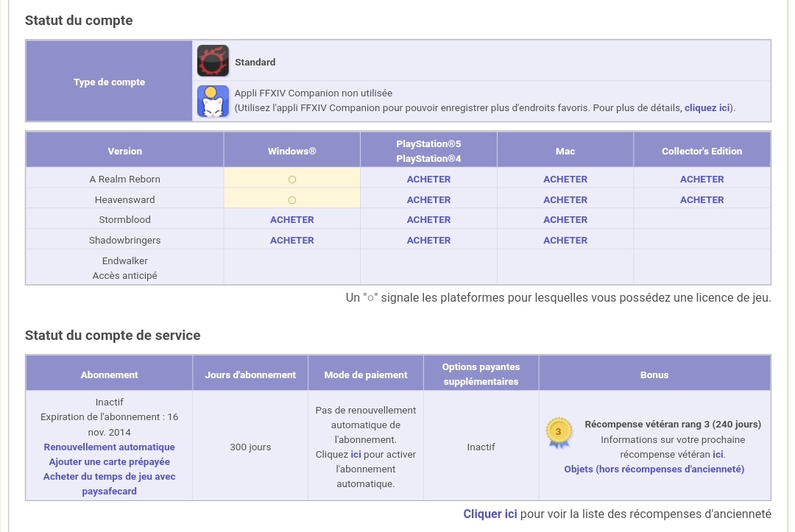
Task: Click the 'Shadowbringers' version row label
Action: [124, 240]
